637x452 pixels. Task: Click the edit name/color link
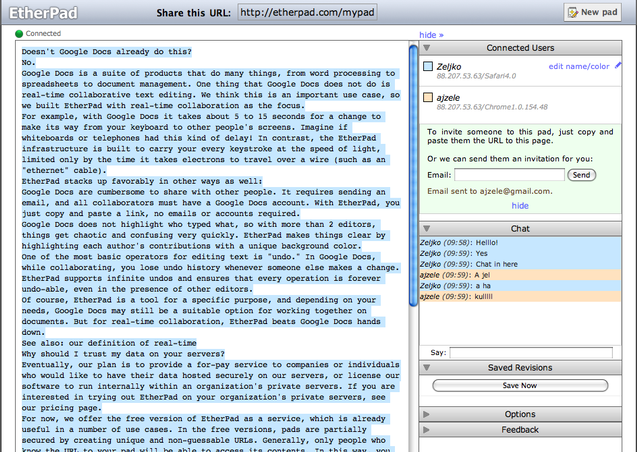pyautogui.click(x=579, y=66)
